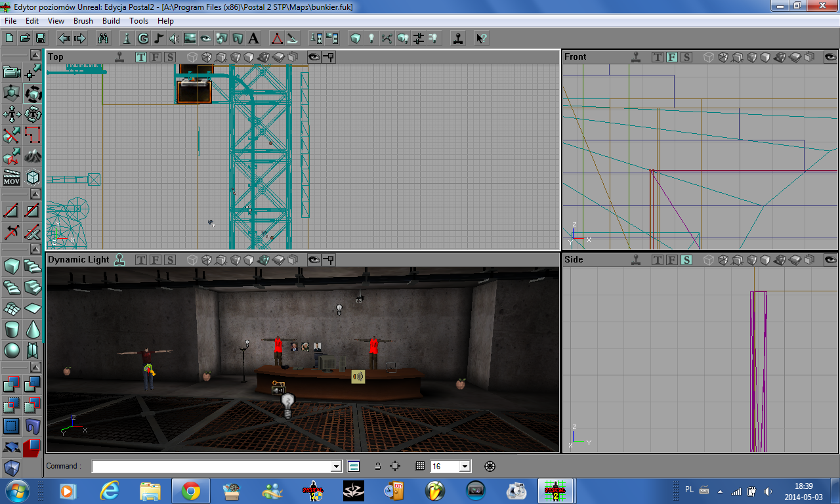The height and width of the screenshot is (504, 840).
Task: Open Google Chrome from the taskbar
Action: coord(191,490)
